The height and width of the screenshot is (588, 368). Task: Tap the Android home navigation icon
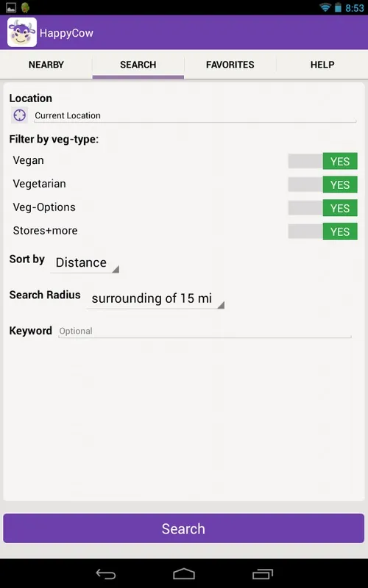tap(183, 574)
